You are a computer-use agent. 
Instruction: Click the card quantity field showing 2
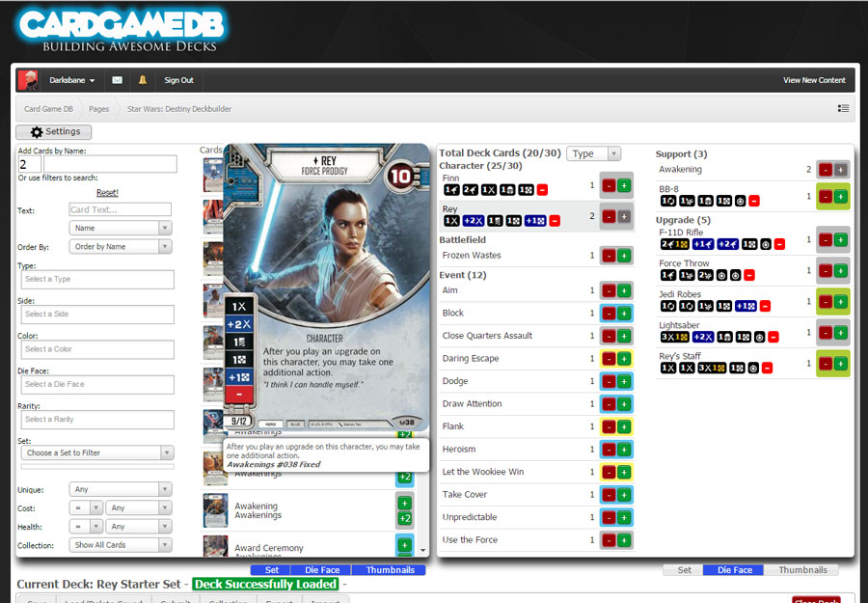[x=29, y=164]
